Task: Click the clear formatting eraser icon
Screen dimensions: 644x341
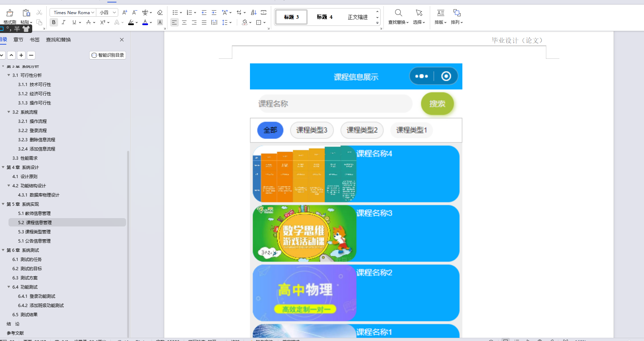Action: (160, 12)
